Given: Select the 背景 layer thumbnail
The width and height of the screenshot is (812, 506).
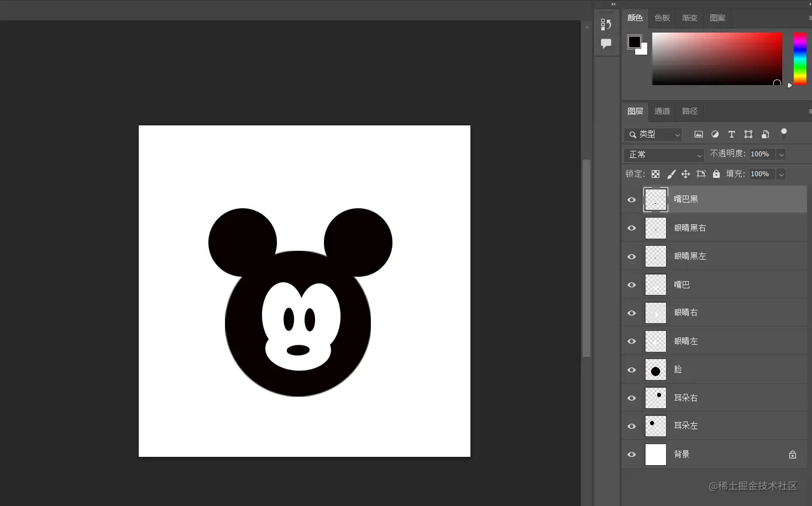Looking at the screenshot, I should click(x=656, y=454).
